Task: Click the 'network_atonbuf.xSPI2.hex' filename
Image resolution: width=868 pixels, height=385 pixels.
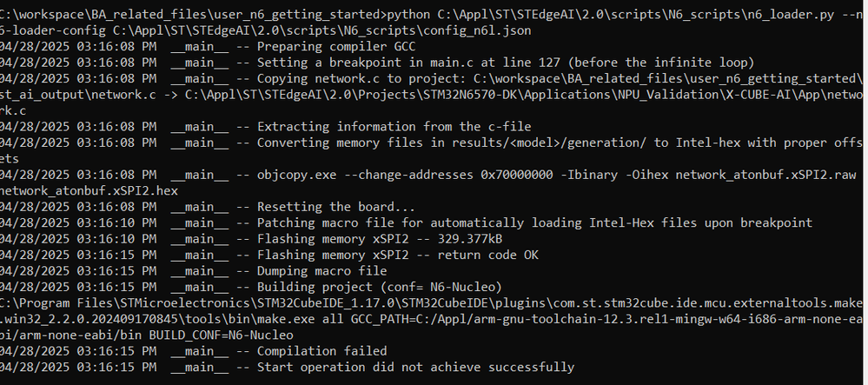Action: coord(89,191)
